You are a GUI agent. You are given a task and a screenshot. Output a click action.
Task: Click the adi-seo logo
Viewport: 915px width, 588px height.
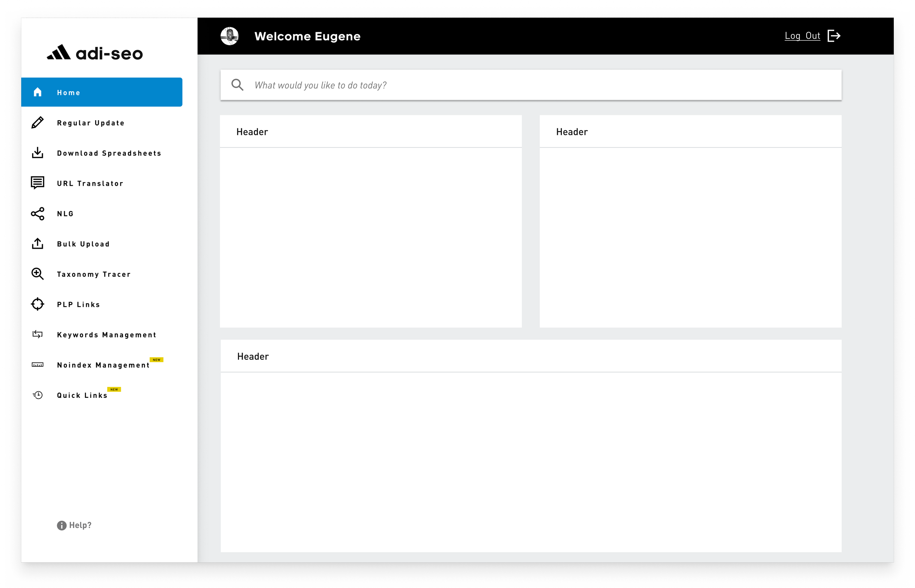coord(95,53)
